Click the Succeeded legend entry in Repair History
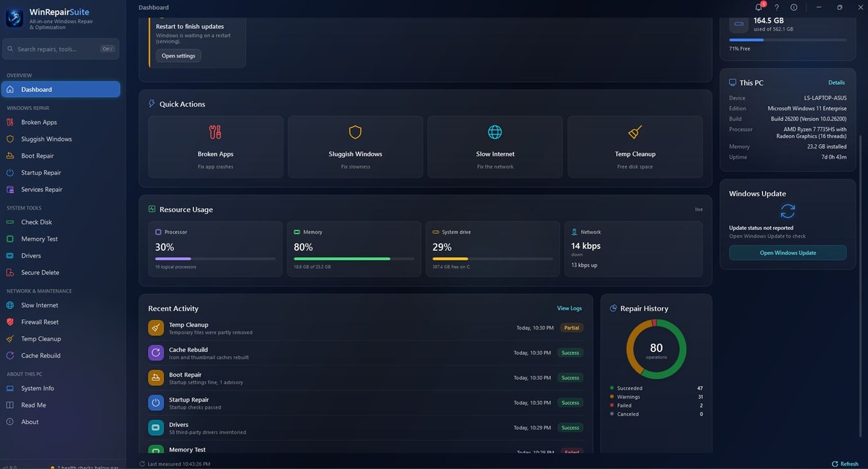Viewport: 868px width, 469px height. coord(656,388)
